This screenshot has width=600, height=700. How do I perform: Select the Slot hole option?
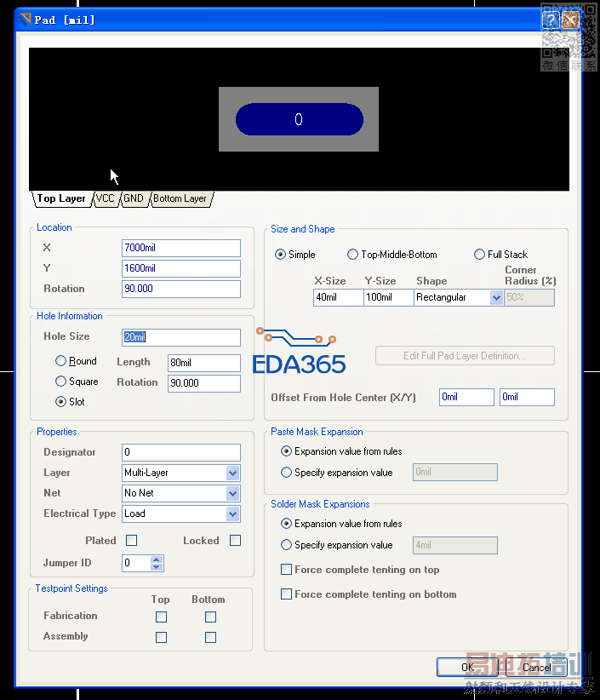[x=60, y=402]
